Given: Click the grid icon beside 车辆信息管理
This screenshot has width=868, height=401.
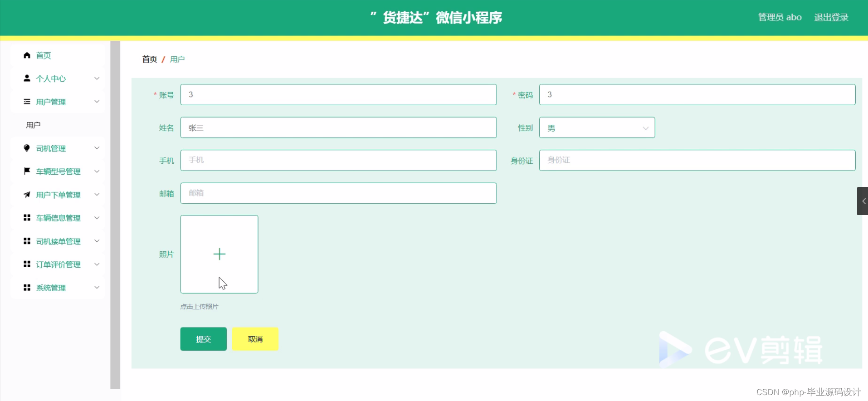Looking at the screenshot, I should pyautogui.click(x=27, y=218).
